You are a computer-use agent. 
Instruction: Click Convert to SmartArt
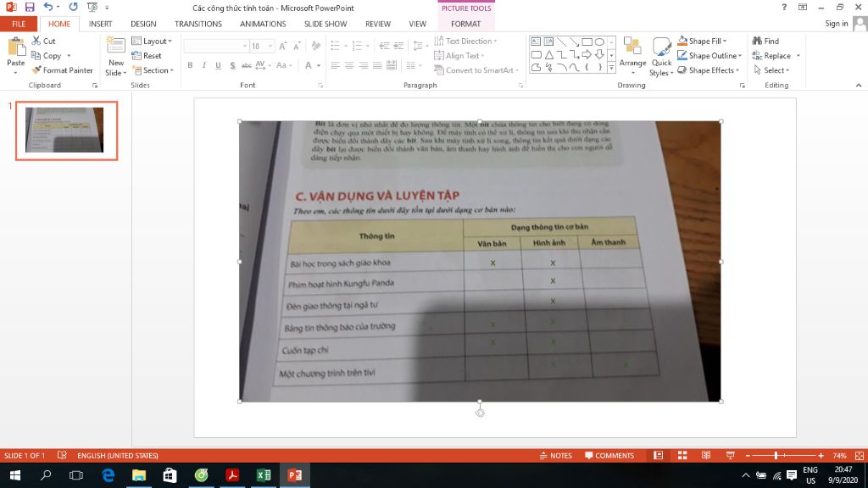(476, 70)
